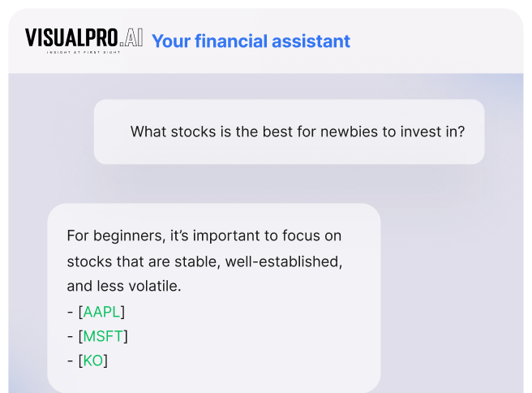Click the 'Your financial assistant' heading

(251, 41)
